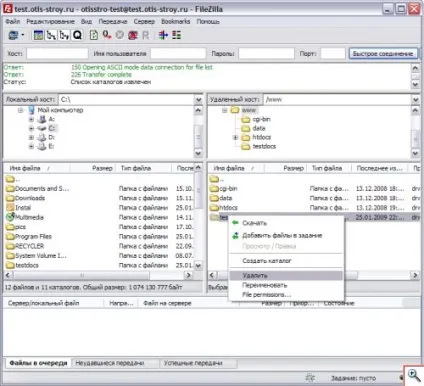This screenshot has height=386, width=424.
Task: Click the reconnect (R) icon
Action: [x=145, y=35]
